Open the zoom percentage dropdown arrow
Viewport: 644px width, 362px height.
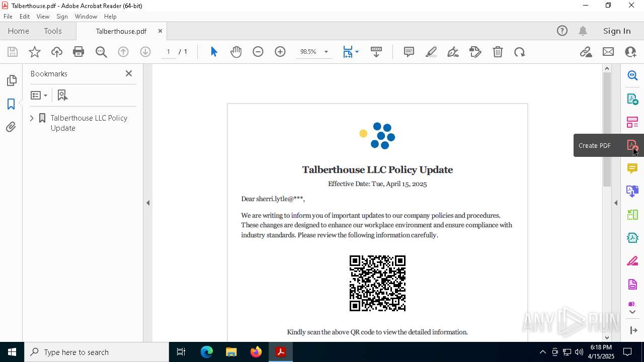coord(326,52)
